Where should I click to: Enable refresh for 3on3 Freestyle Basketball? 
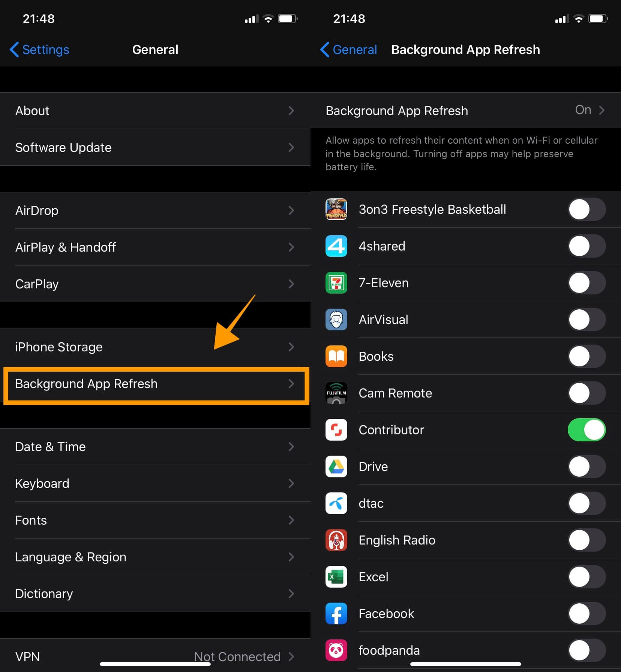tap(586, 209)
